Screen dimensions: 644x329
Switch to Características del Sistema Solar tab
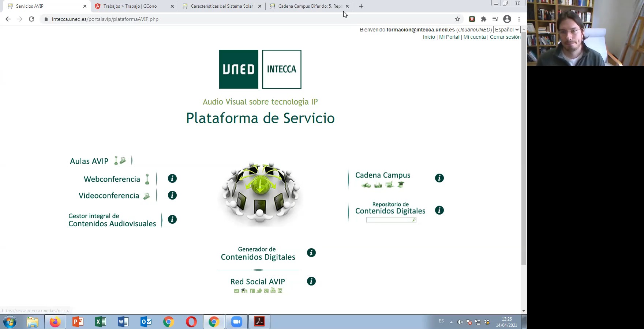pyautogui.click(x=222, y=6)
